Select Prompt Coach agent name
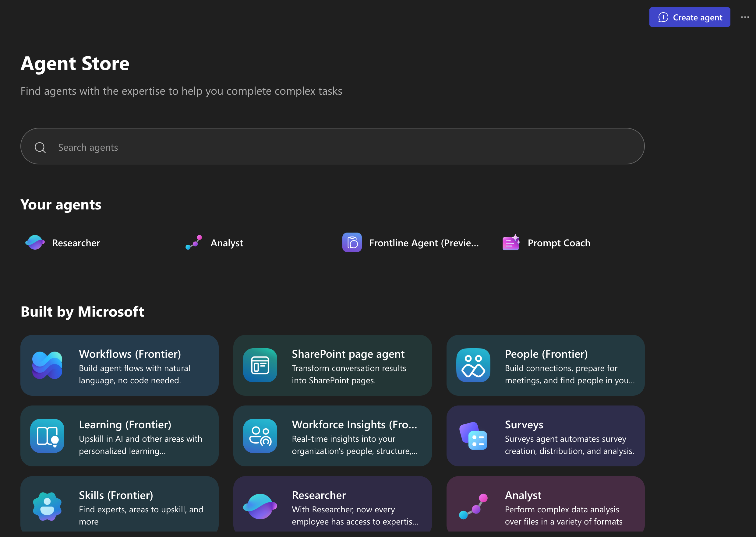 pos(559,243)
